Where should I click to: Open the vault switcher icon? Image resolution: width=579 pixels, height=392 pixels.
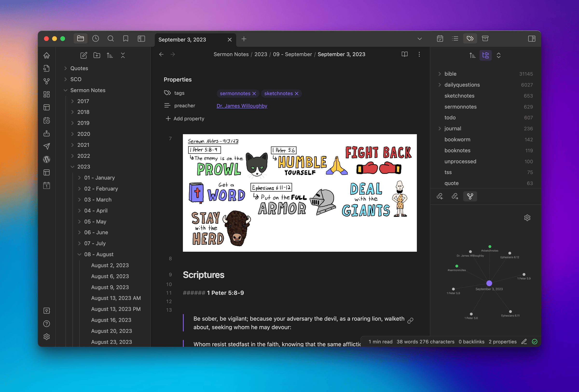click(x=47, y=311)
